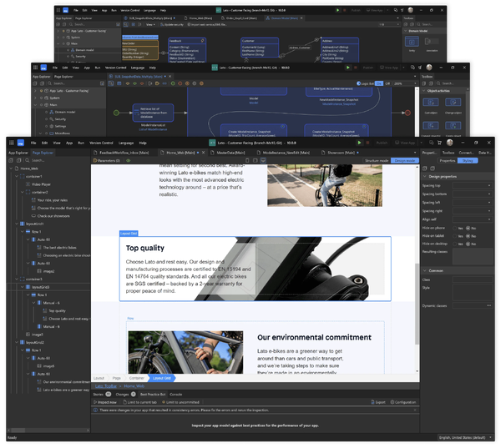Image resolution: width=501 pixels, height=448 pixels.
Task: Click the Class input field
Action: click(473, 279)
